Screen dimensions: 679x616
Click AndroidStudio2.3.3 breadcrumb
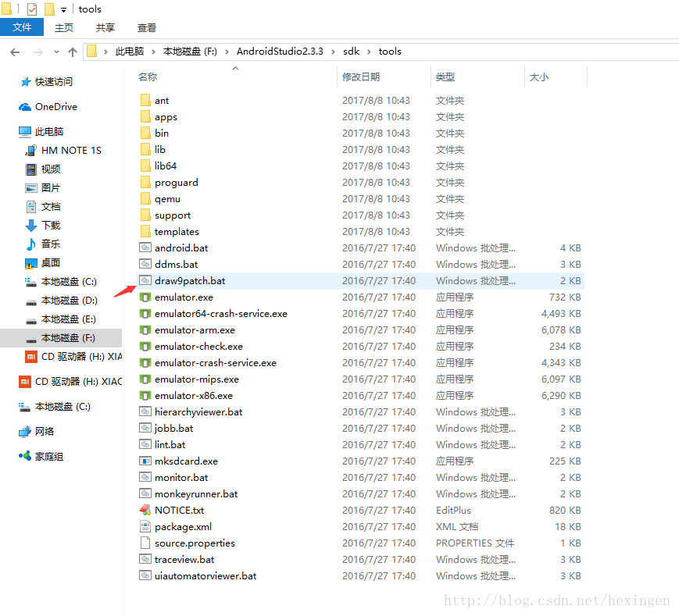point(280,52)
